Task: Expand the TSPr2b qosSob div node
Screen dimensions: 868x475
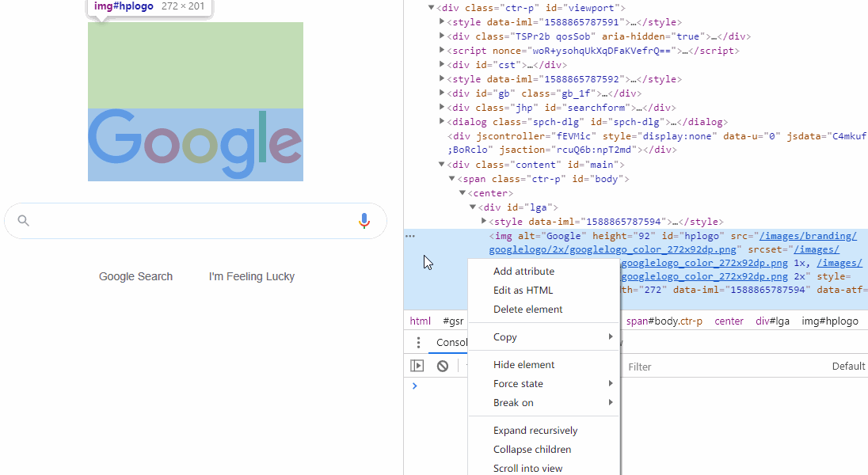Action: 442,36
